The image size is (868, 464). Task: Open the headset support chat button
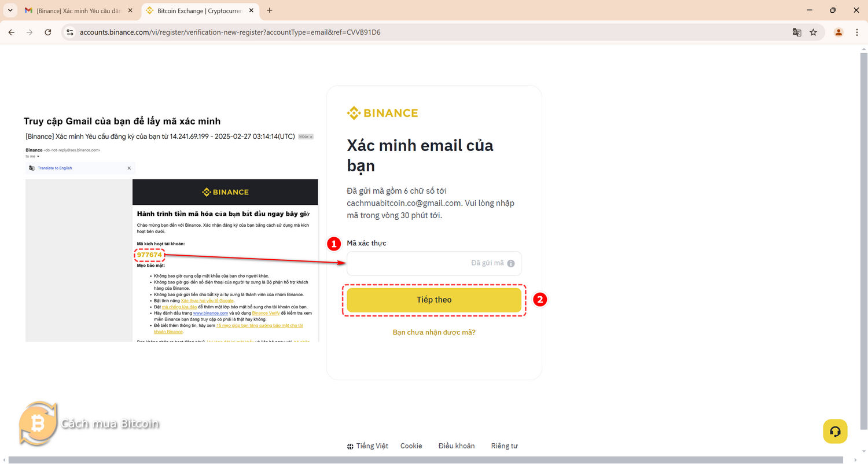point(835,432)
